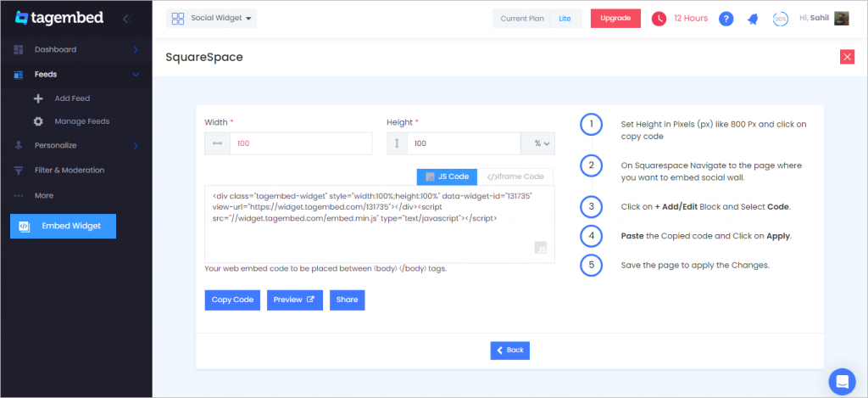The image size is (868, 398).
Task: Click the 90% profile completion circle
Action: [781, 19]
